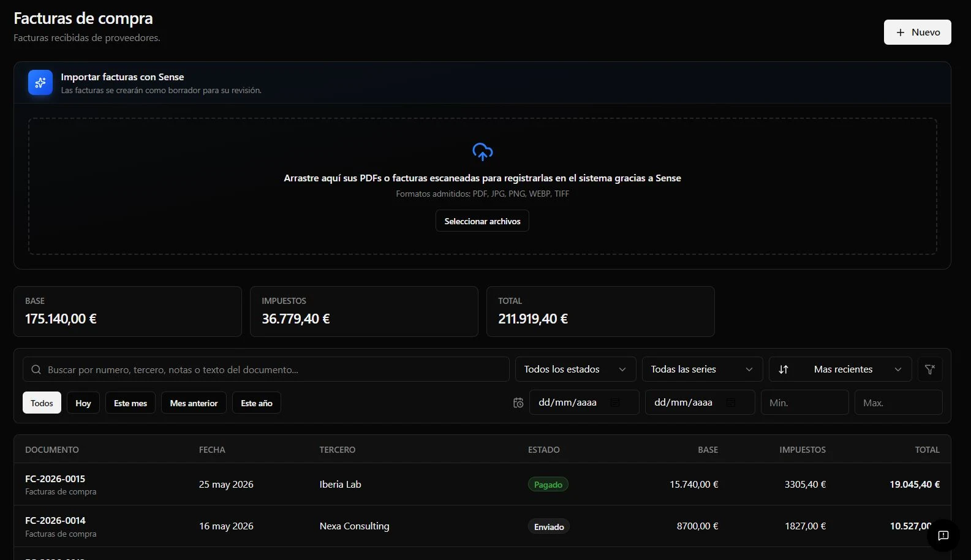Click the 175.140,00 € base summary card
This screenshot has height=560, width=971.
127,311
